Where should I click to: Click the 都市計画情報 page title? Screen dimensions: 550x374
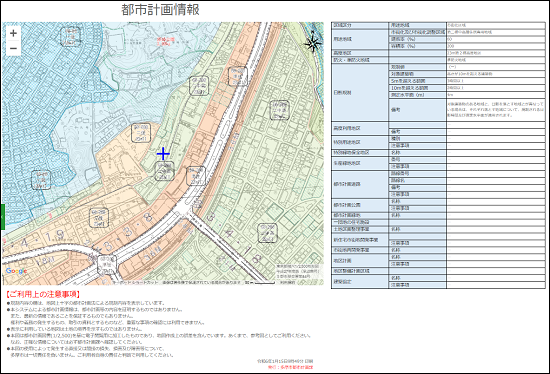click(160, 9)
